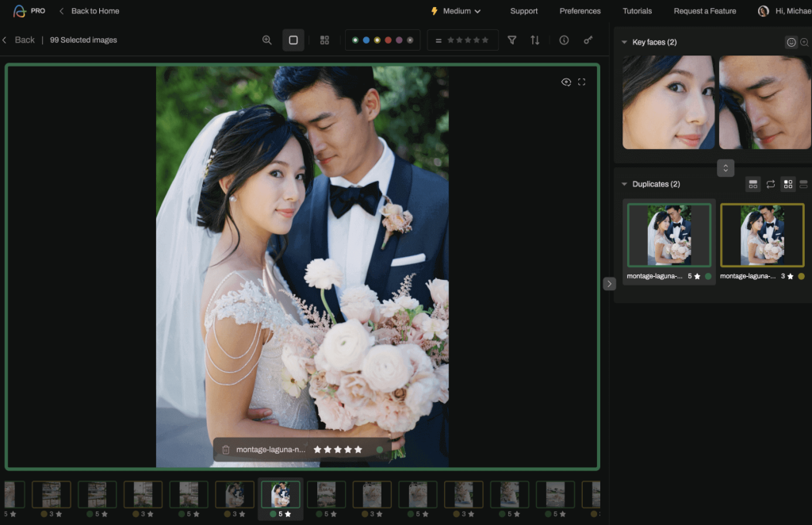Toggle fullscreen view of the photo
The height and width of the screenshot is (525, 812).
[x=582, y=82]
